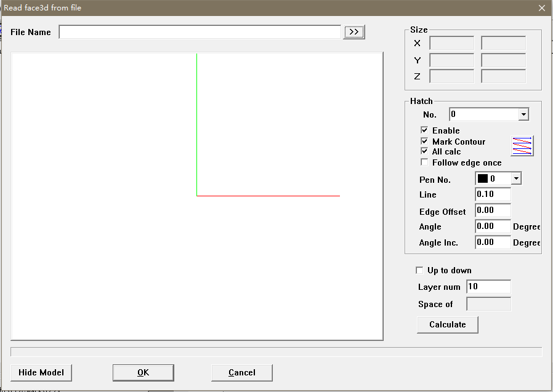The height and width of the screenshot is (392, 553).
Task: Toggle the Enable hatch checkbox
Action: click(424, 130)
